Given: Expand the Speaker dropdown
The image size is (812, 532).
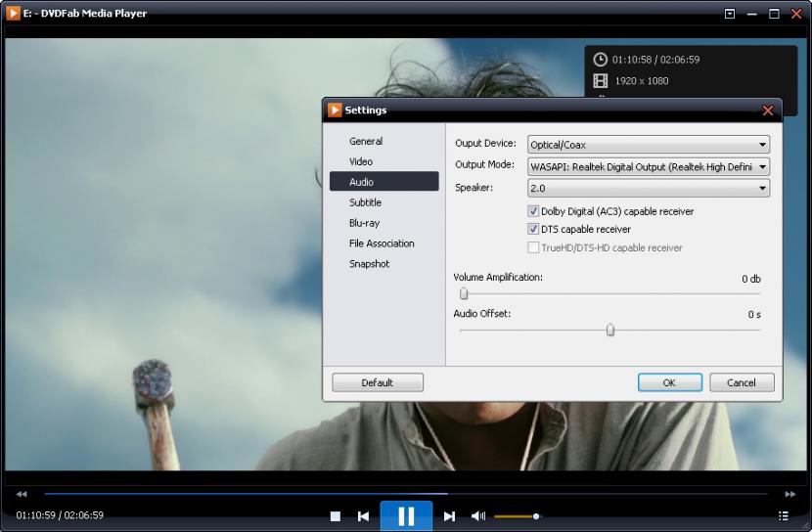Looking at the screenshot, I should click(649, 188).
